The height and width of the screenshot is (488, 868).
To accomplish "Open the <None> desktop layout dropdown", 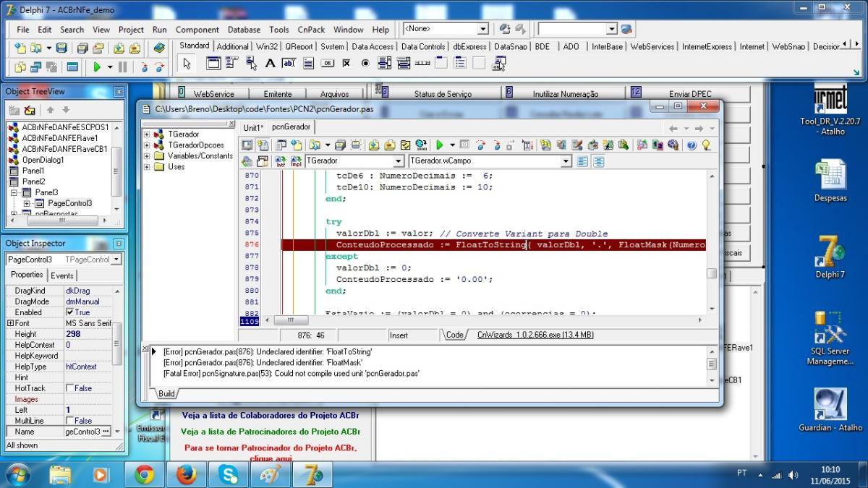I will tap(483, 29).
